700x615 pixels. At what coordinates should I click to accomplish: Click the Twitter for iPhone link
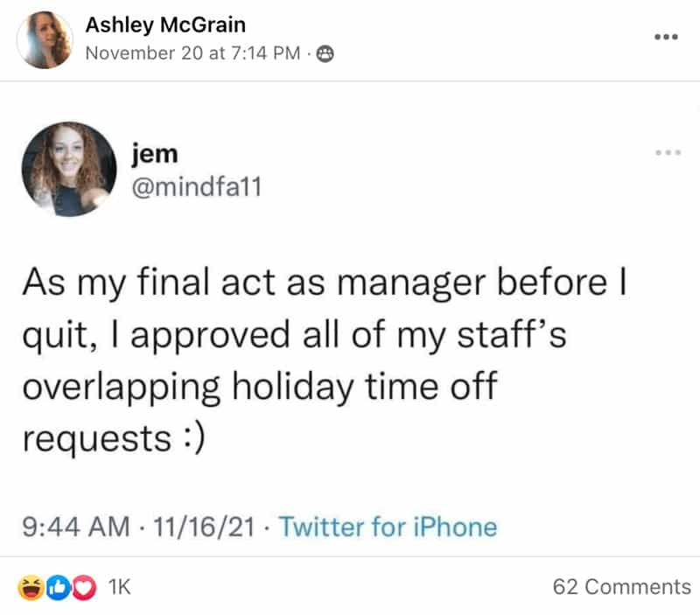tap(388, 527)
